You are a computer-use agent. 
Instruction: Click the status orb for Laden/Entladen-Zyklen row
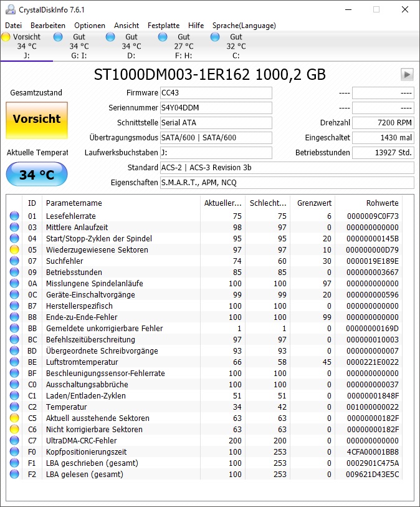(14, 395)
